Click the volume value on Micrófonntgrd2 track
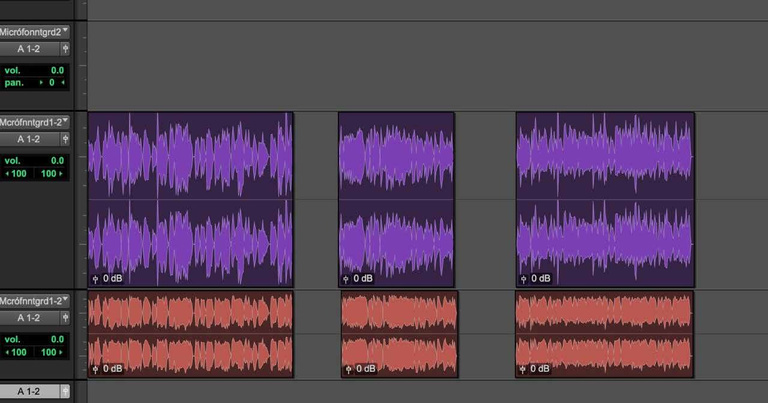 [x=56, y=70]
